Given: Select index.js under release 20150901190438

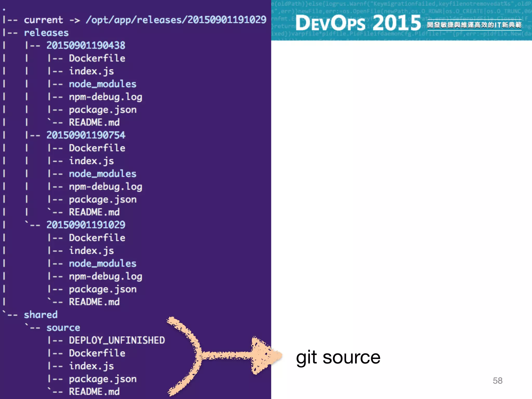Looking at the screenshot, I should (x=91, y=71).
